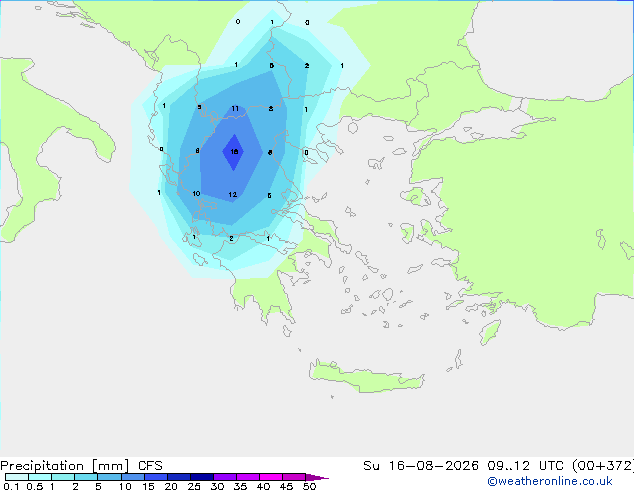Click the '30' legend tick label
Viewport: 634px width, 490px height.
coord(217,486)
